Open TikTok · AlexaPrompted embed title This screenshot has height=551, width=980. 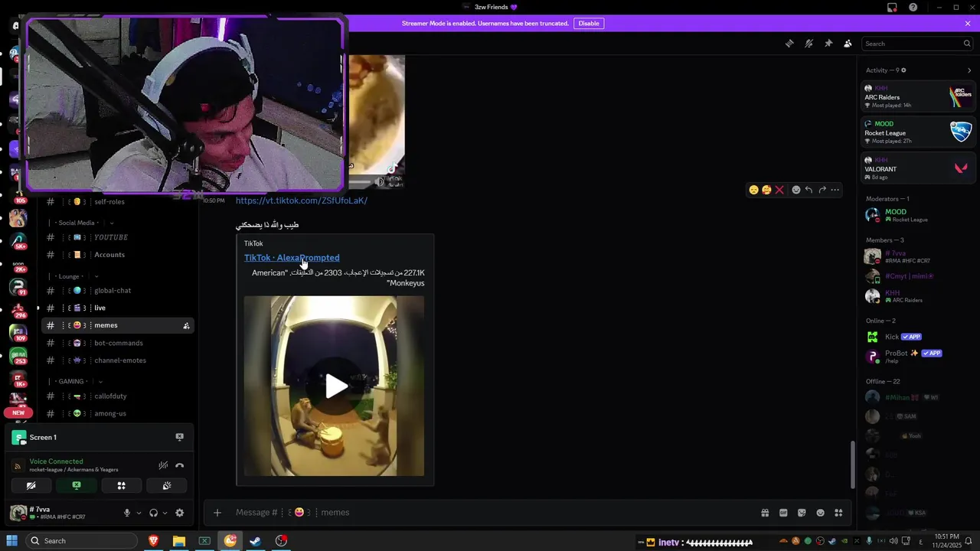[x=292, y=258]
